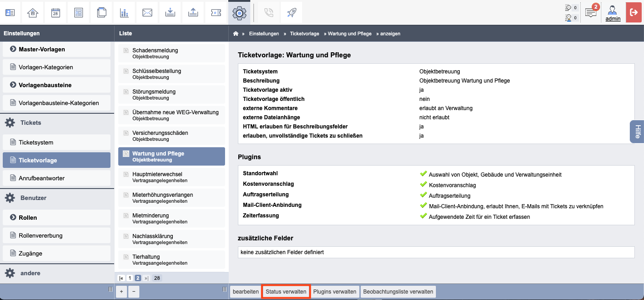Select Tierhaltung template in list
Image resolution: width=644 pixels, height=300 pixels.
[x=171, y=260]
